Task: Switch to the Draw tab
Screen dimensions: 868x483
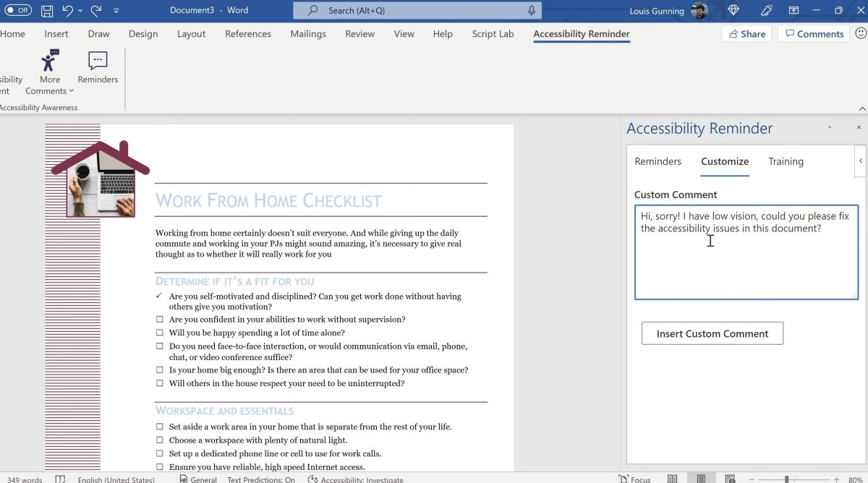Action: tap(98, 34)
